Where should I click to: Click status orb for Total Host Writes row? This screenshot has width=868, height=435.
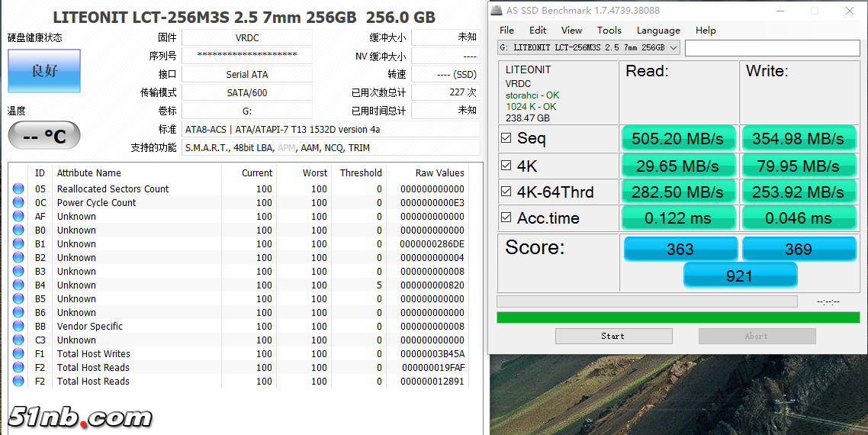pos(18,354)
